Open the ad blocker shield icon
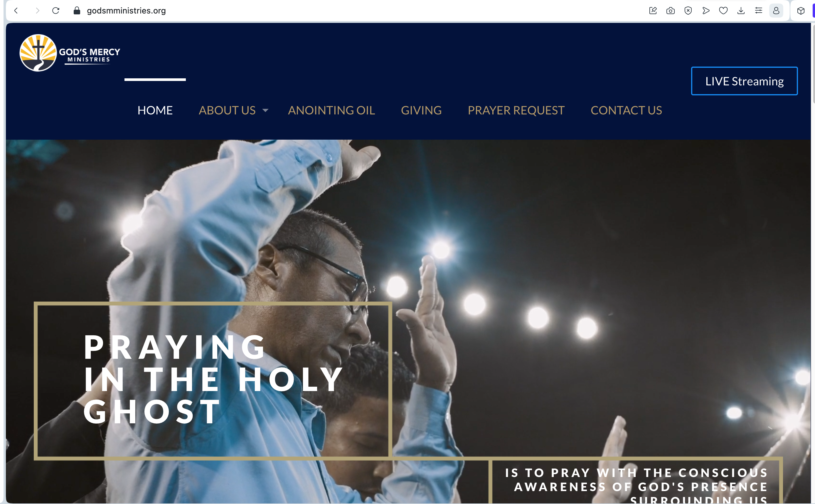Image resolution: width=815 pixels, height=504 pixels. coord(688,11)
